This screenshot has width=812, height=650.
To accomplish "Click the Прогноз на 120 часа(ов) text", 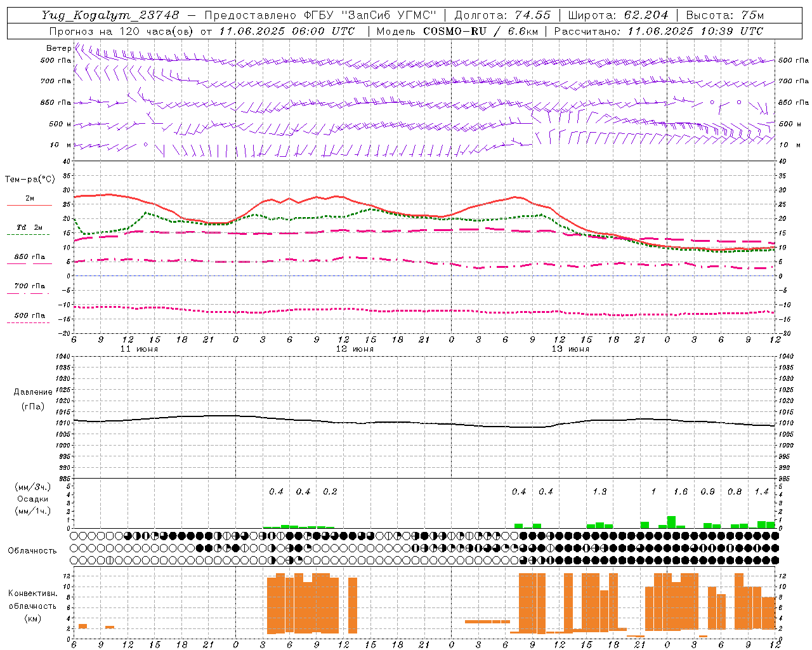I will (x=122, y=31).
